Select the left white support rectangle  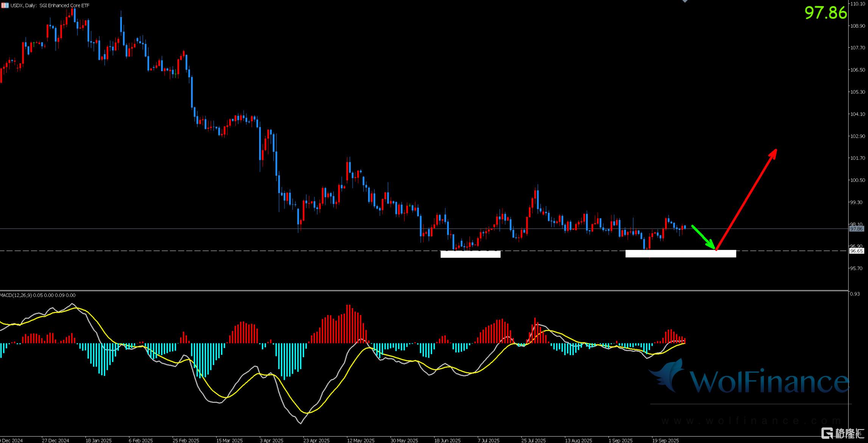click(470, 254)
